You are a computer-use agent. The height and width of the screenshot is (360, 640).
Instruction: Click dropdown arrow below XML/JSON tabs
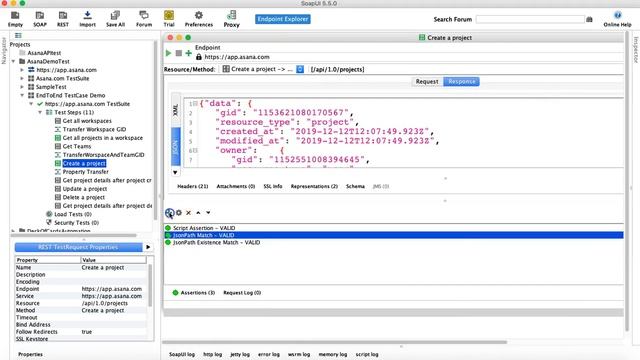click(x=175, y=172)
